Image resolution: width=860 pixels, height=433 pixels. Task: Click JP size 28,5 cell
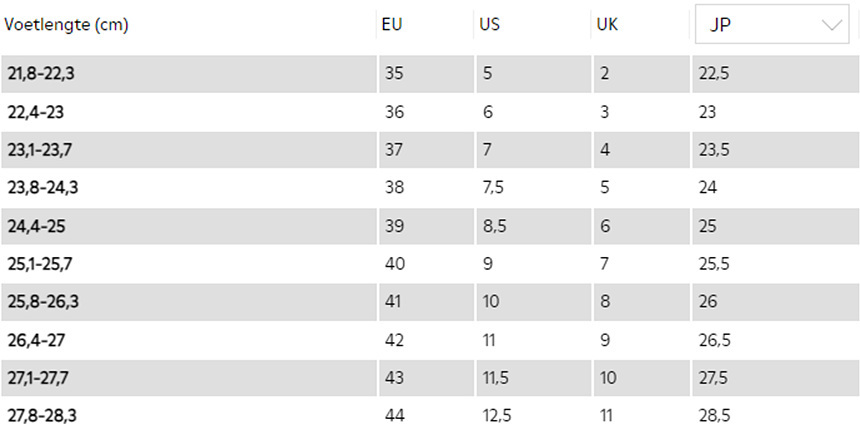[x=714, y=414]
